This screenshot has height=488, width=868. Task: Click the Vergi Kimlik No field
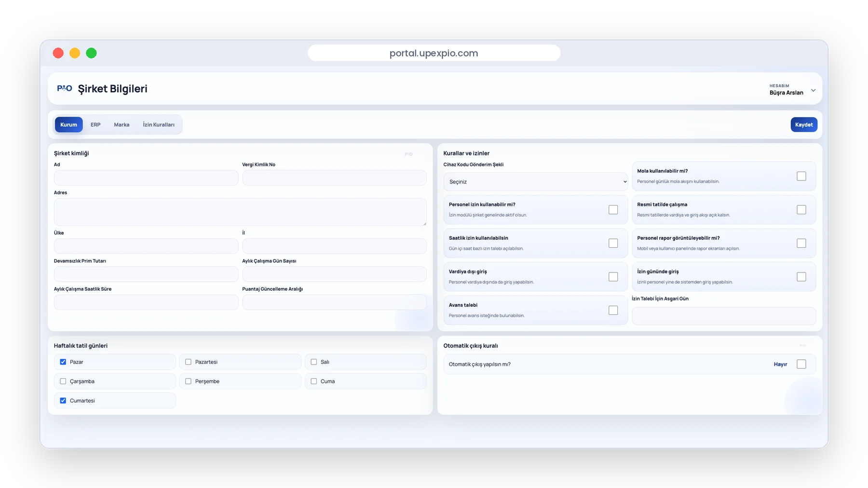tap(334, 177)
